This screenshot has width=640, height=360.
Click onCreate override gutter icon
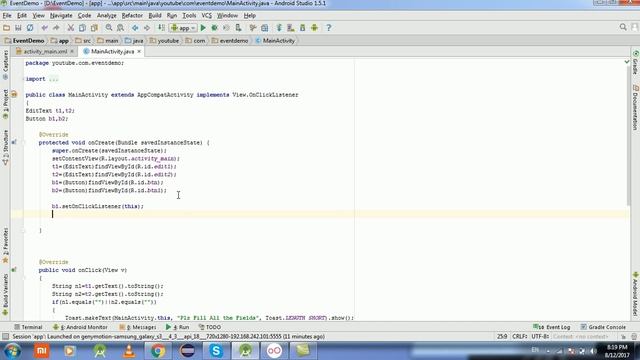(x=14, y=142)
